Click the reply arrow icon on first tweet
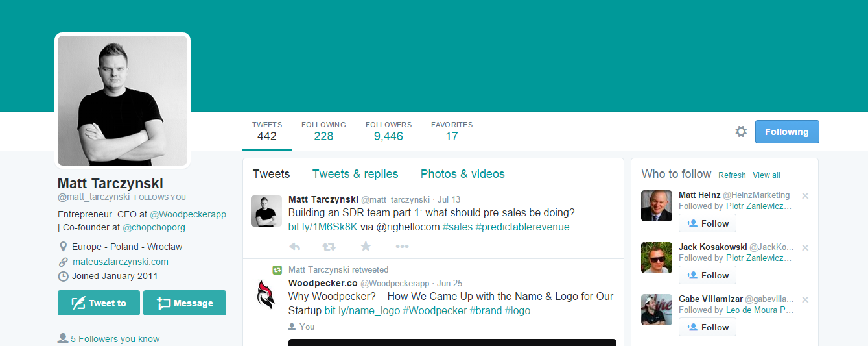This screenshot has width=868, height=346. pos(295,247)
